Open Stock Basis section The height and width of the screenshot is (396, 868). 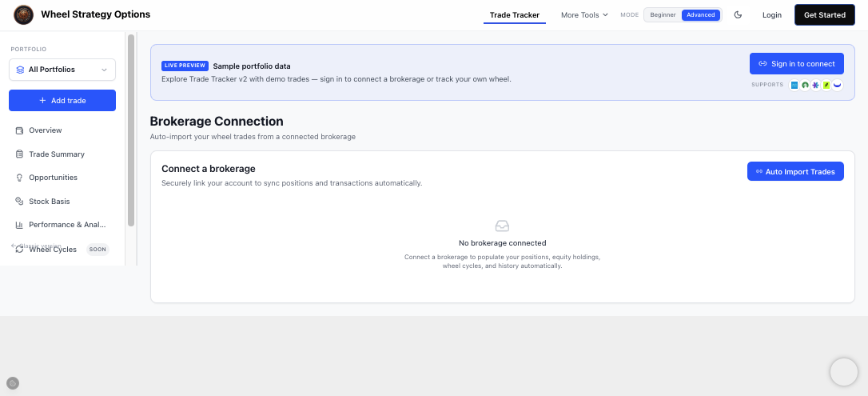click(x=62, y=201)
